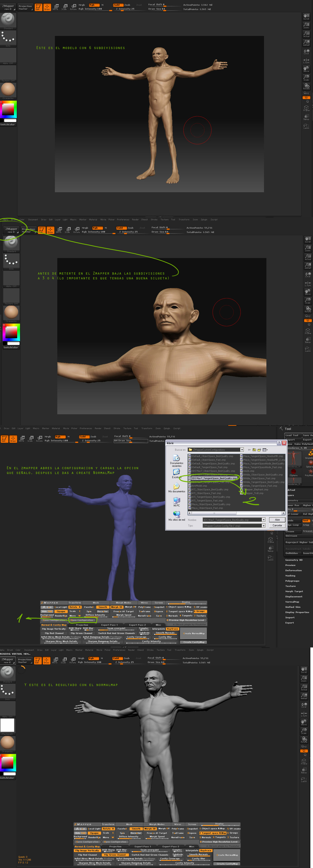
Task: Toggle Morph 3D in the ZMapper panel under the purple model
Action: pos(117,607)
